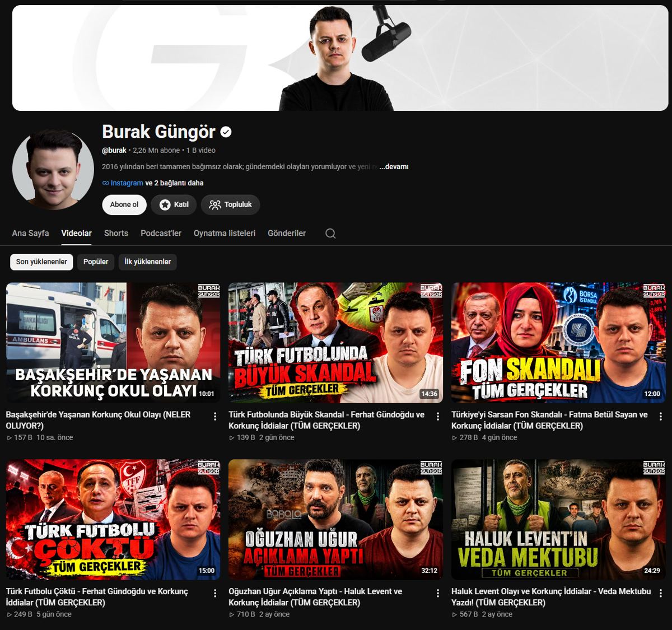Click the channel banner image
Screen dimensions: 672x630
tap(340, 58)
